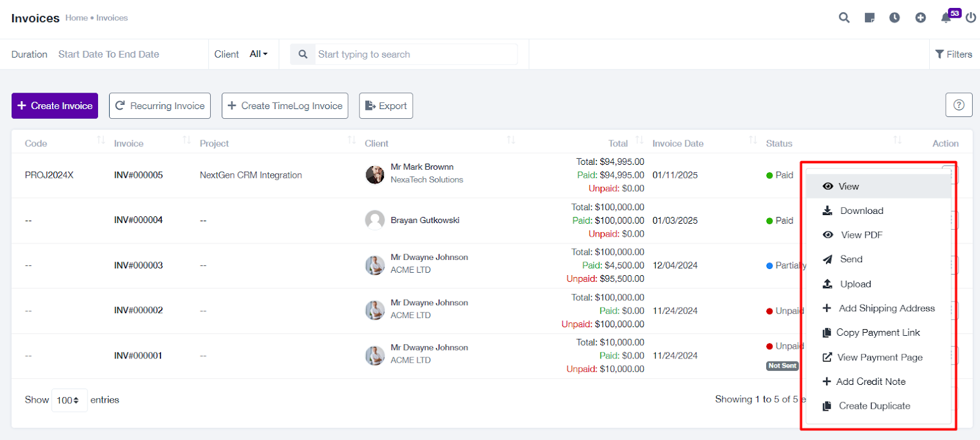Click the Not Sent badge
980x440 pixels.
coord(782,366)
